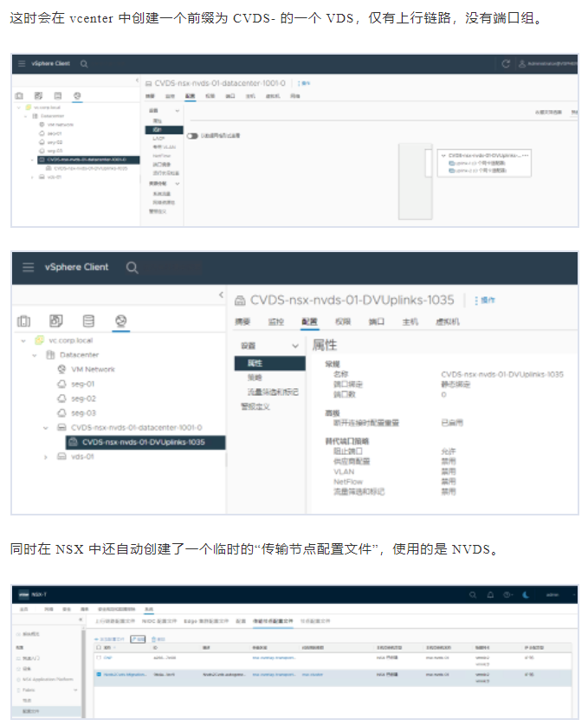Click switch icon beside CVDS datacenter-1001-0 title
Viewport: 588px width, 726px height.
(149, 83)
